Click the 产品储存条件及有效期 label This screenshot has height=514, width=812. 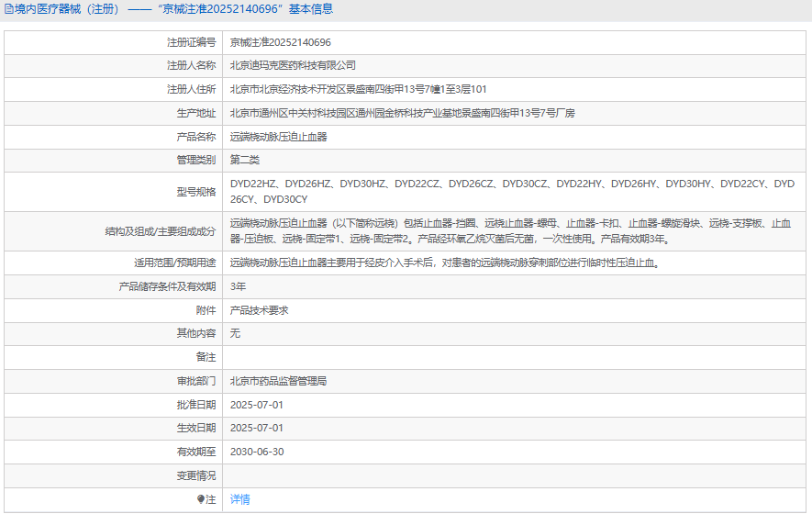(x=167, y=286)
